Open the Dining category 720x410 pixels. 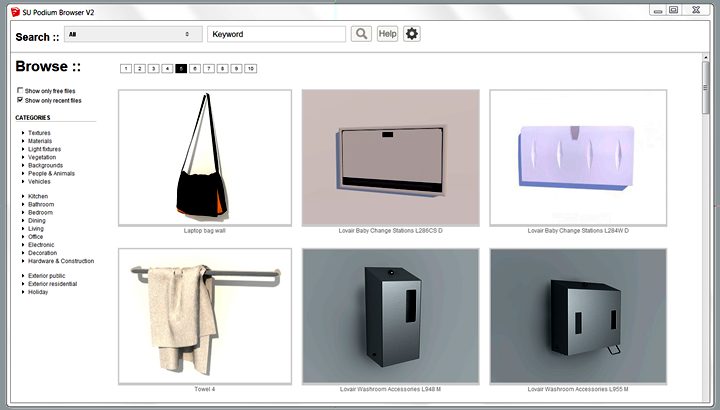coord(37,220)
